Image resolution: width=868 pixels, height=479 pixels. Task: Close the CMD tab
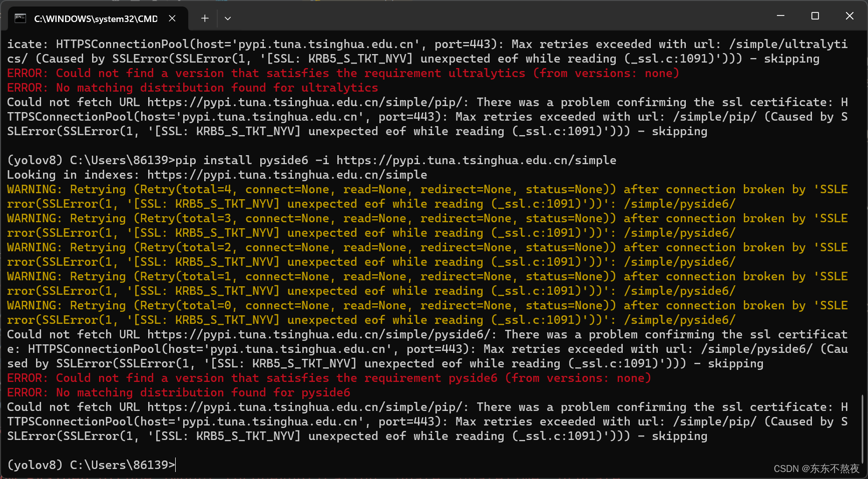click(x=172, y=19)
